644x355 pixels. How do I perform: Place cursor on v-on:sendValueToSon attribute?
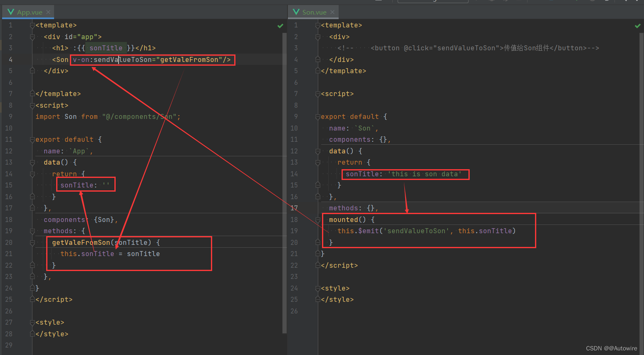coord(112,60)
